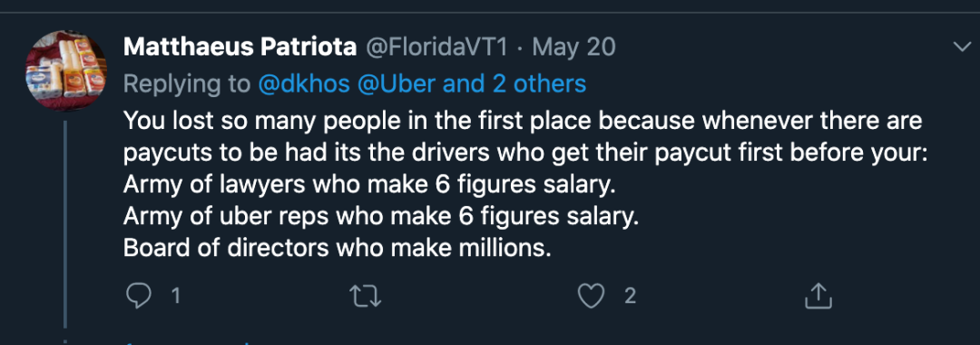Open the @dkhos mention link

(x=304, y=84)
